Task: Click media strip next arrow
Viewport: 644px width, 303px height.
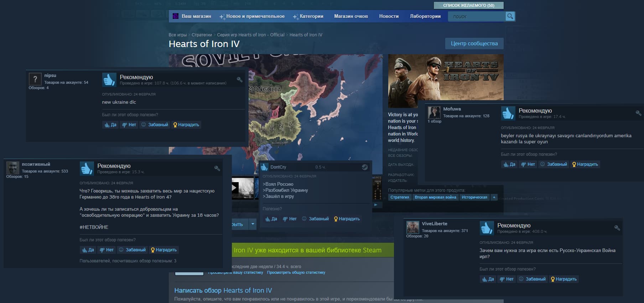Action: [375, 205]
